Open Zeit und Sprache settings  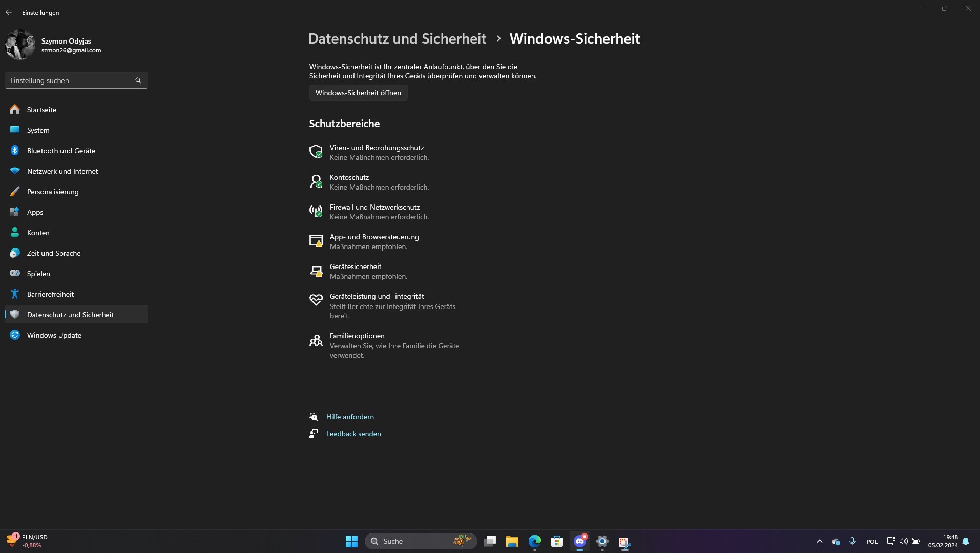pyautogui.click(x=76, y=253)
